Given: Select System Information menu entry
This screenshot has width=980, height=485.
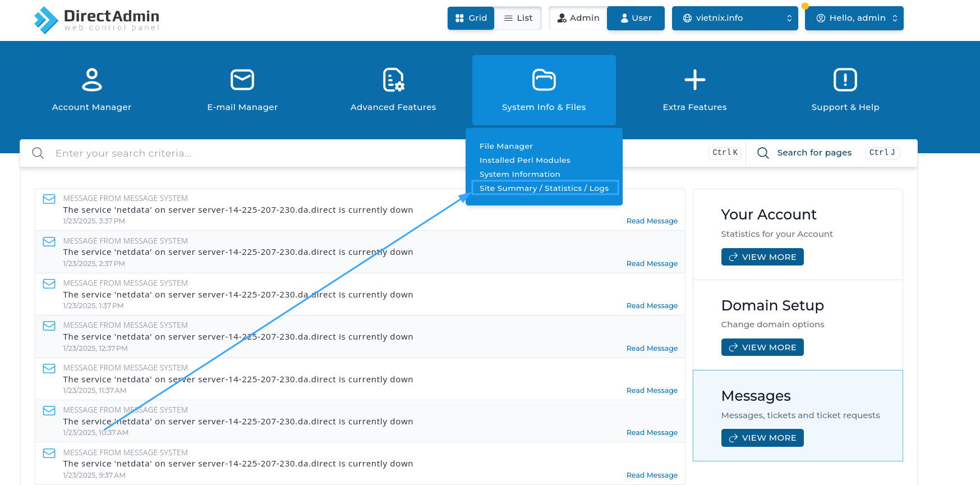Looking at the screenshot, I should point(519,174).
